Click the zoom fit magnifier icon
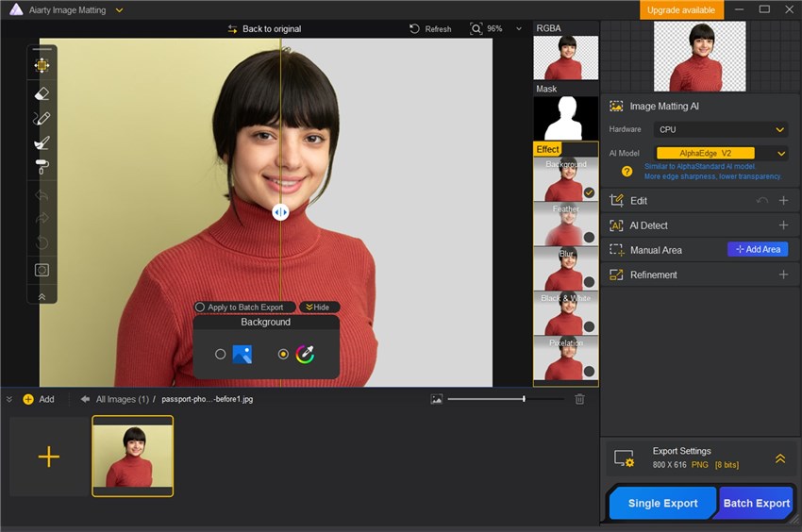The height and width of the screenshot is (532, 802). click(x=476, y=28)
